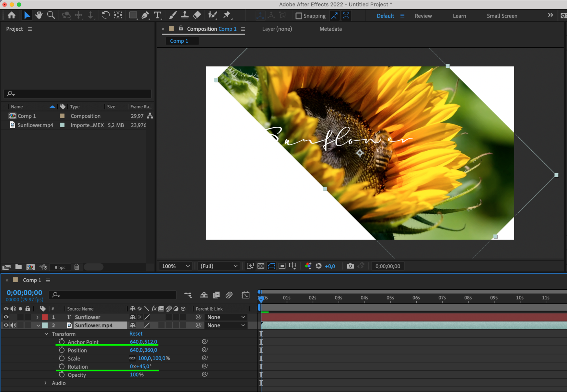Select the Zoom tool
The image size is (567, 392).
pyautogui.click(x=51, y=15)
